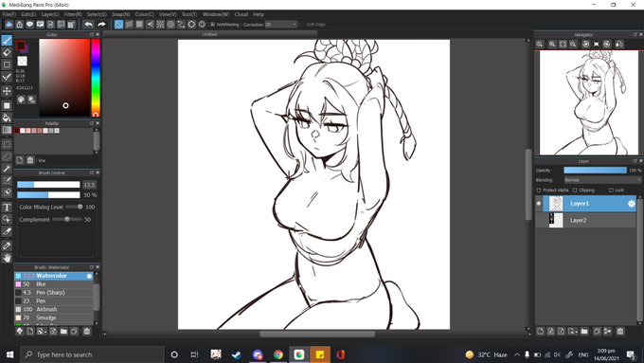The height and width of the screenshot is (363, 644).
Task: Show Layer2 using its visibility box
Action: (x=539, y=220)
